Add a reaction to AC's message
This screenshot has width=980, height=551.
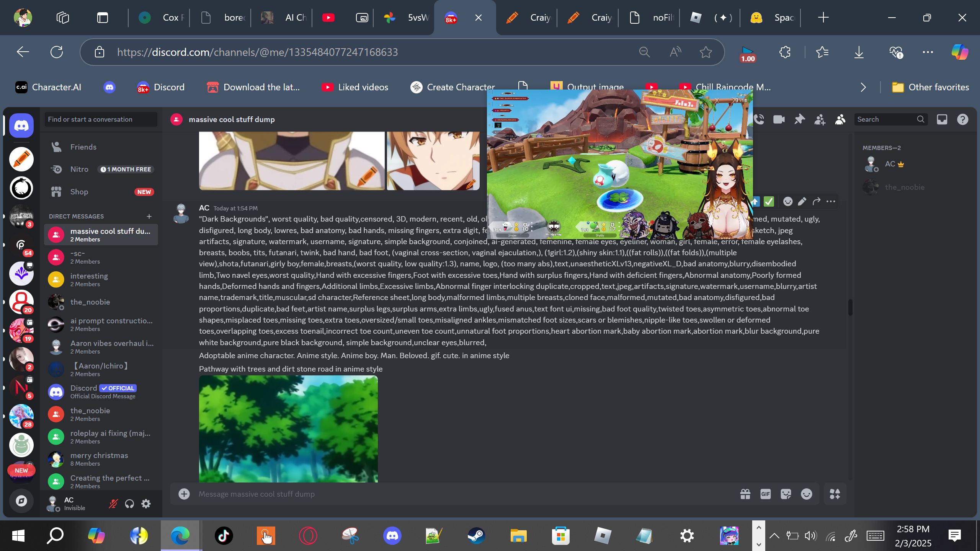pyautogui.click(x=787, y=201)
